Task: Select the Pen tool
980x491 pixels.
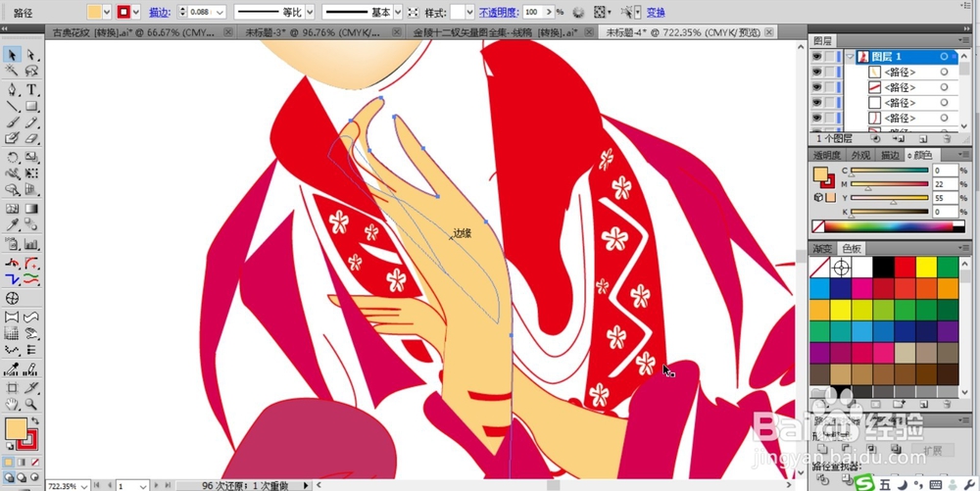Action: click(12, 89)
